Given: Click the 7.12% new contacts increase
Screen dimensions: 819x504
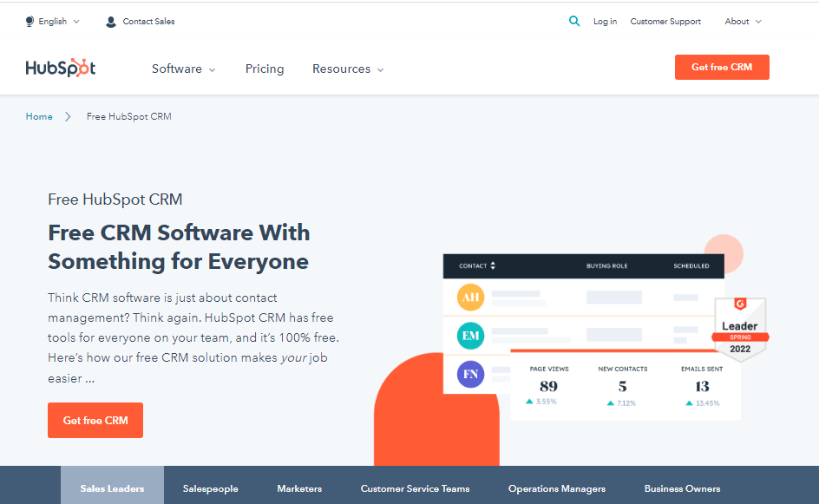Looking at the screenshot, I should click(621, 403).
